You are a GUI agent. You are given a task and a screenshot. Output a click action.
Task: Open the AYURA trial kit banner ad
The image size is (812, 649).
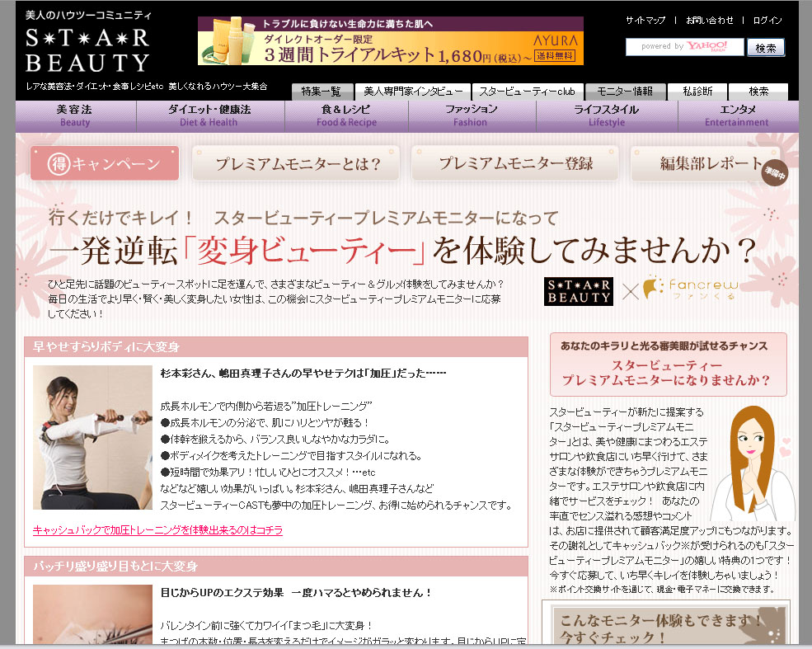(x=391, y=41)
